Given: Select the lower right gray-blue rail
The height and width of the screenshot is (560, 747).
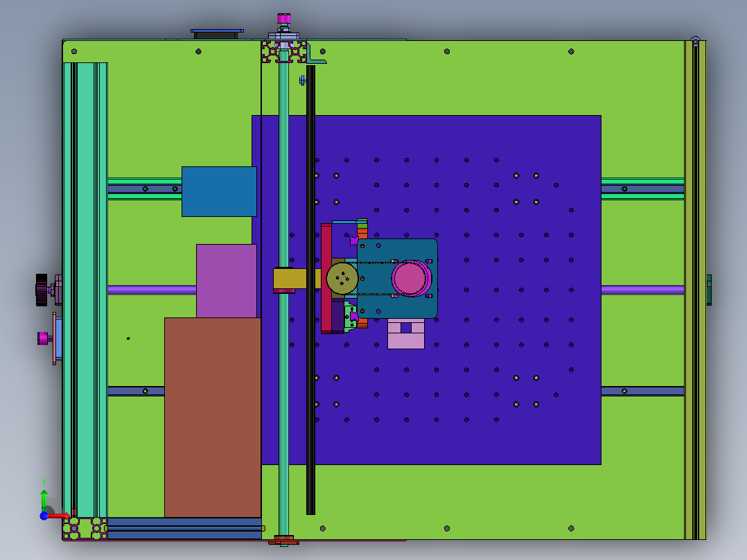Looking at the screenshot, I should tap(642, 392).
